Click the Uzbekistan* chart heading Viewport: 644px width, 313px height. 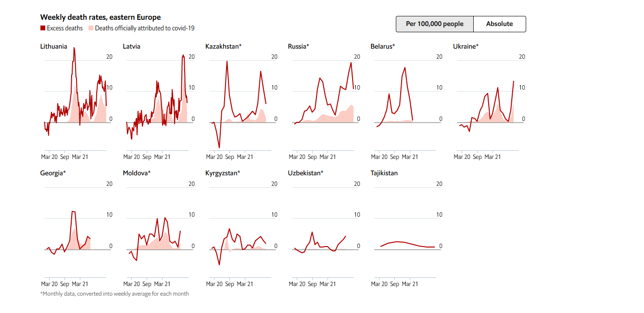[305, 173]
